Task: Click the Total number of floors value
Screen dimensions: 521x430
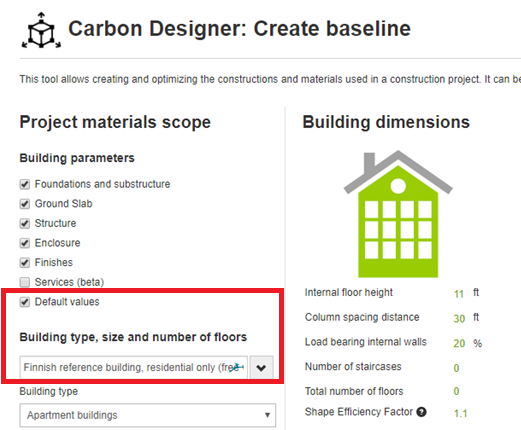Action: point(456,391)
